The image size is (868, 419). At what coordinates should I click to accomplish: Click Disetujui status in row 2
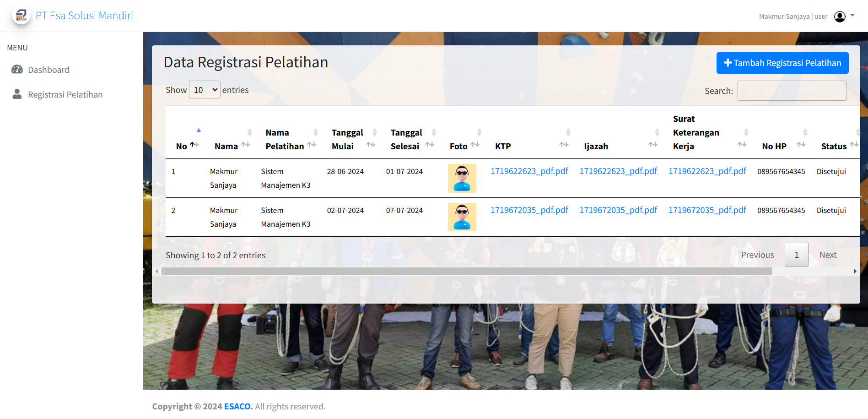[x=831, y=210]
